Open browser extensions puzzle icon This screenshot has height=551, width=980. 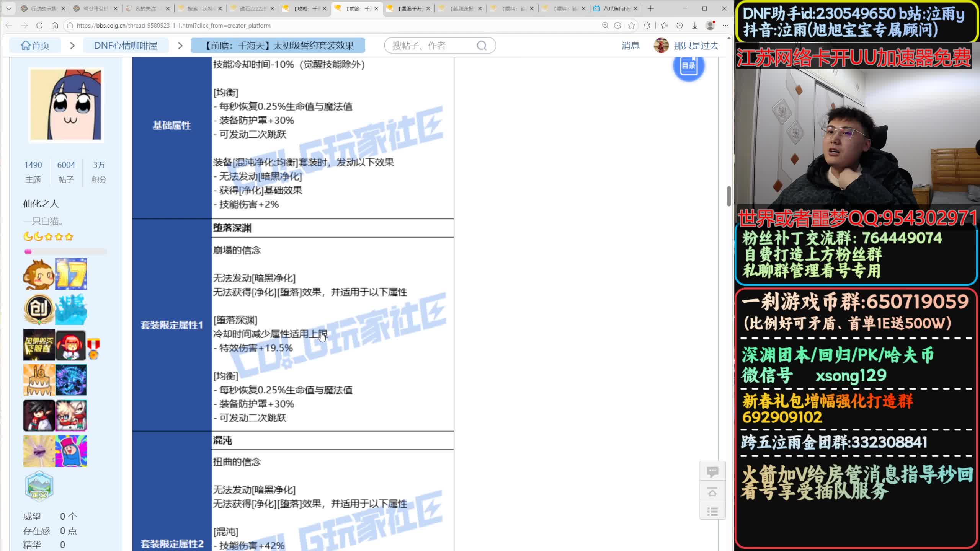647,26
